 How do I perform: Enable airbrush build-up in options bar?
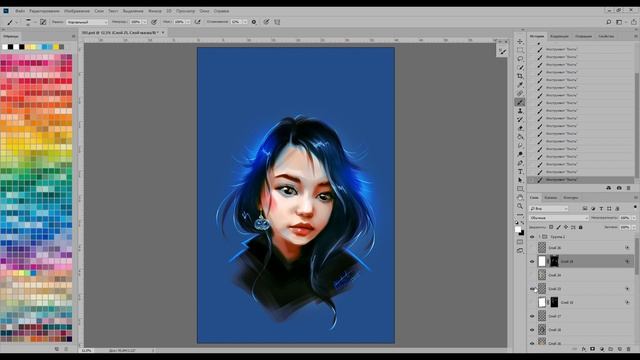click(x=198, y=22)
